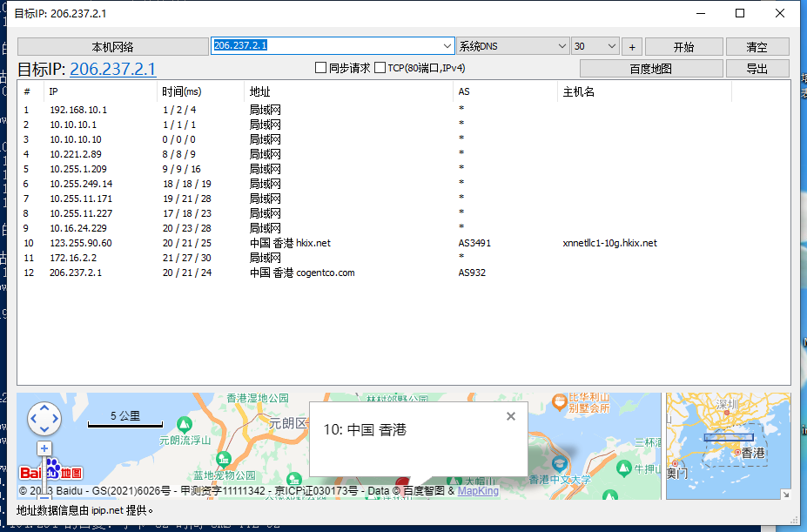This screenshot has width=807, height=532.
Task: Open the 206.237.2.1 target IP link
Action: pyautogui.click(x=113, y=70)
